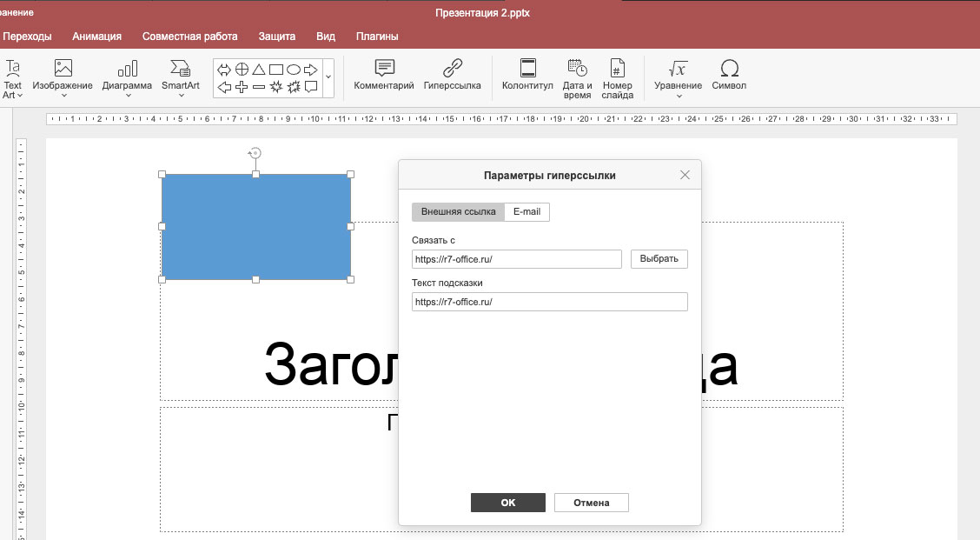
Task: Pick the right arrow shape
Action: click(311, 70)
